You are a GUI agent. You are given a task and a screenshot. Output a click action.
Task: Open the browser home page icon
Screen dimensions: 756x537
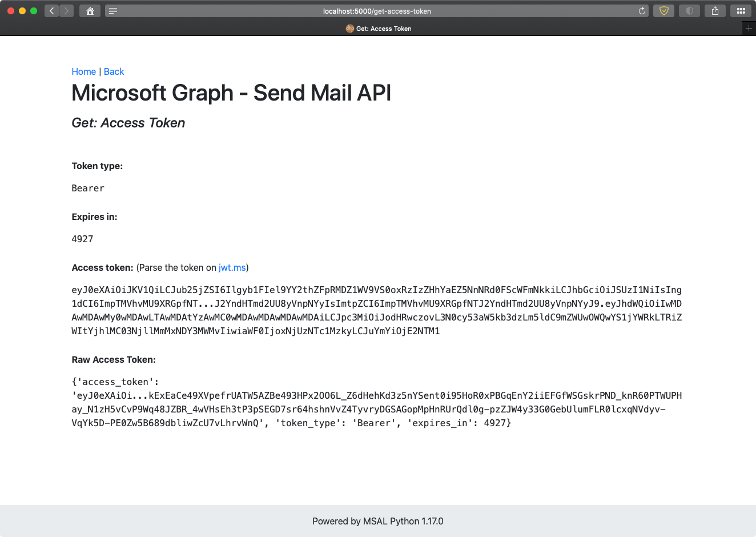click(90, 11)
